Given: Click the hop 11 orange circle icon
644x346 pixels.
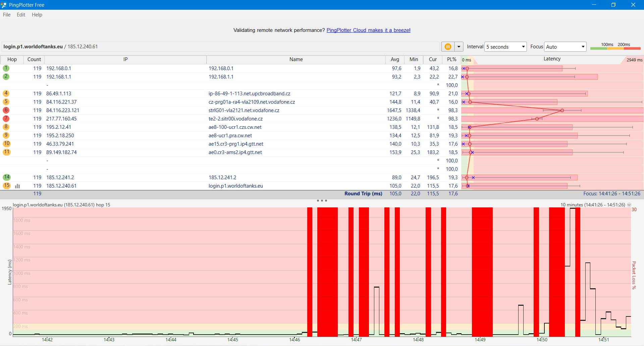Looking at the screenshot, I should (6, 152).
